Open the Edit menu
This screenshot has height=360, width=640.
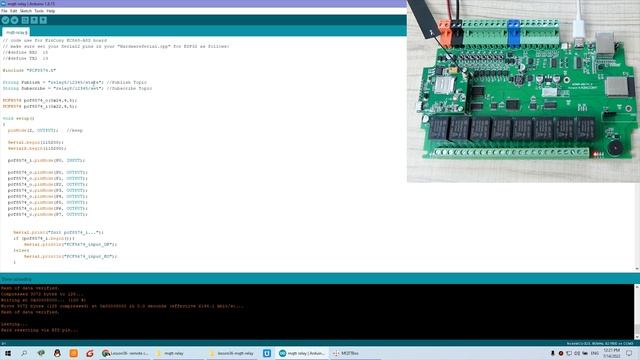point(13,11)
